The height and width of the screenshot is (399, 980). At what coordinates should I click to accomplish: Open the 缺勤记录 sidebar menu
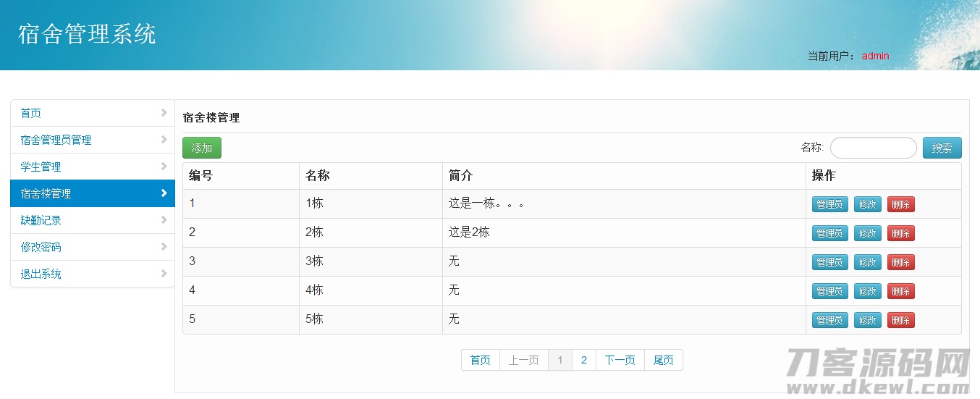click(x=41, y=220)
